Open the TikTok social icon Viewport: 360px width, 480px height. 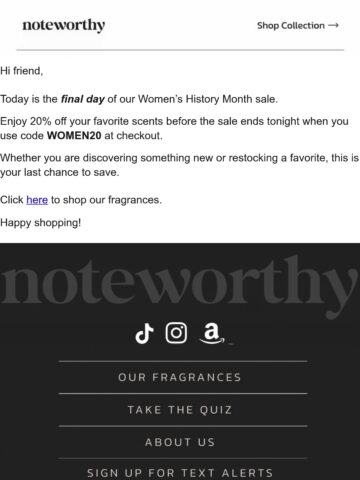144,333
